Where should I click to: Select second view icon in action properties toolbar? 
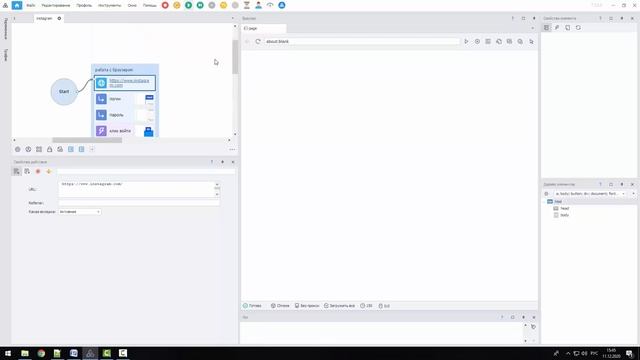(x=27, y=171)
